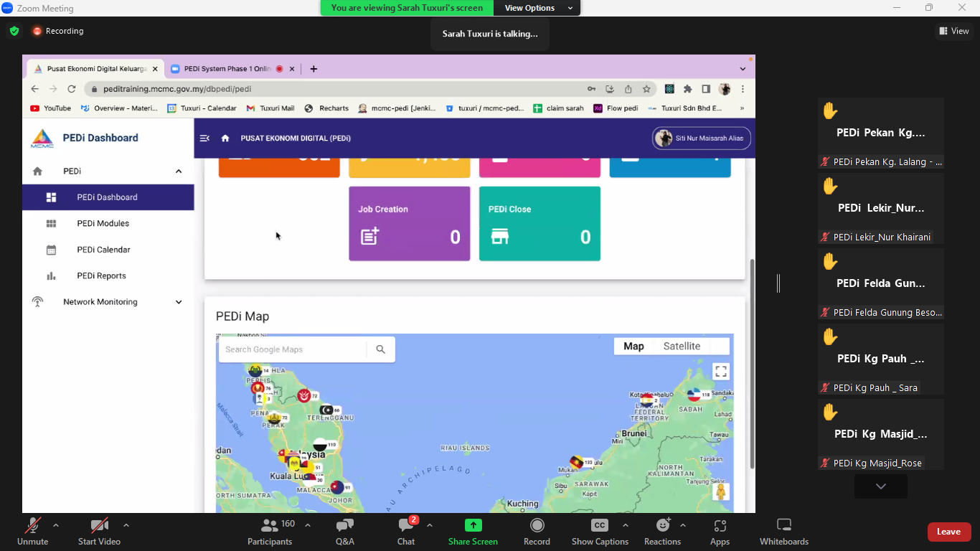Viewport: 980px width, 551px height.
Task: Open the arrow next to Reactions
Action: (x=683, y=525)
